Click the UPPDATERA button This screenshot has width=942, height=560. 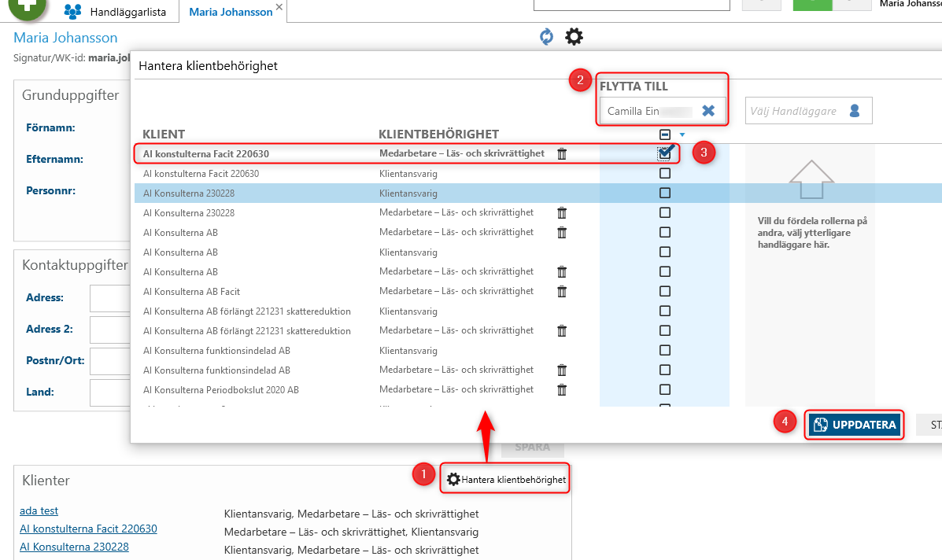855,425
